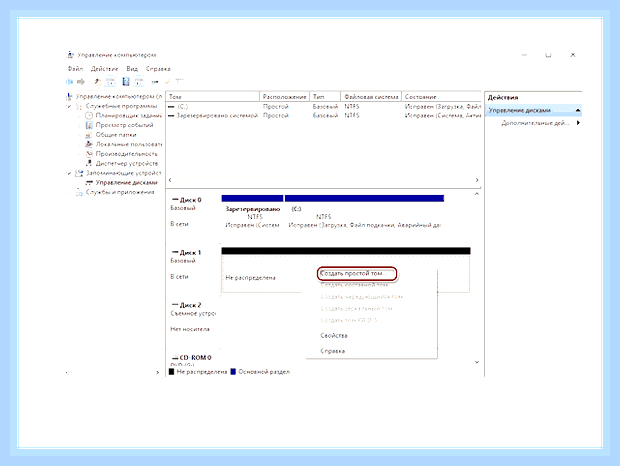Viewport: 620px width, 466px height.
Task: Open the Справка menu in menu bar
Action: pyautogui.click(x=158, y=69)
